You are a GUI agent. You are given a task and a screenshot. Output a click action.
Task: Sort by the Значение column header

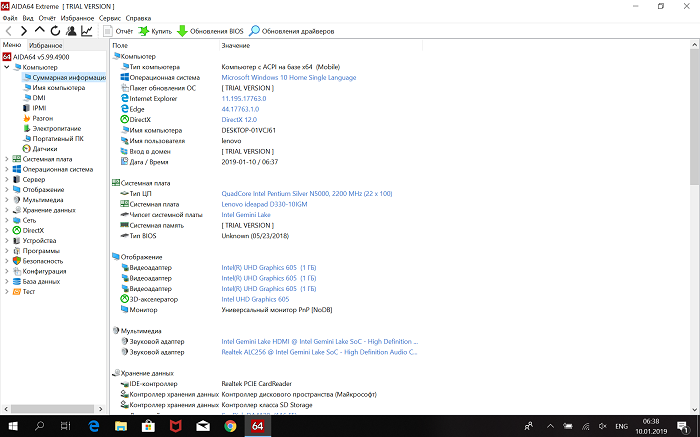(x=321, y=46)
